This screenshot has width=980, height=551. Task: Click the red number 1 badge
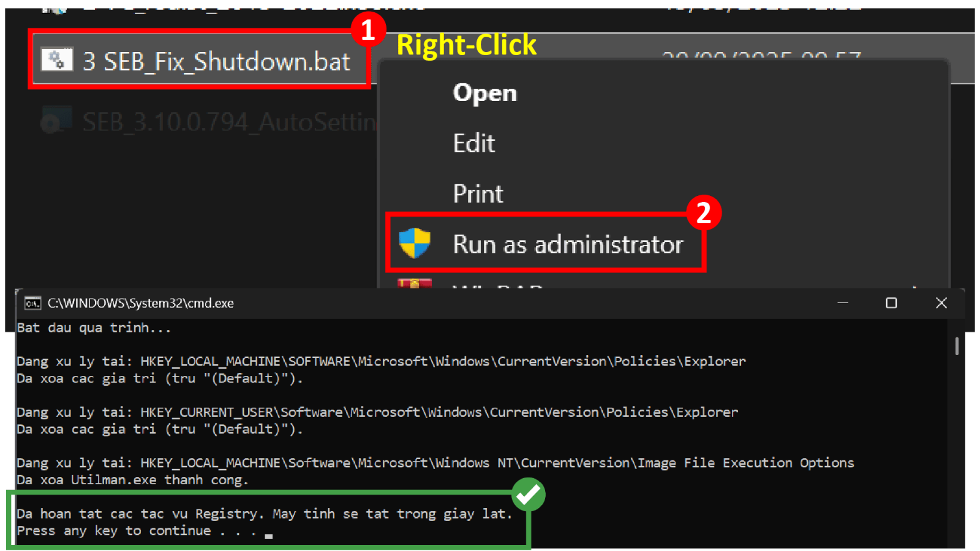point(367,29)
